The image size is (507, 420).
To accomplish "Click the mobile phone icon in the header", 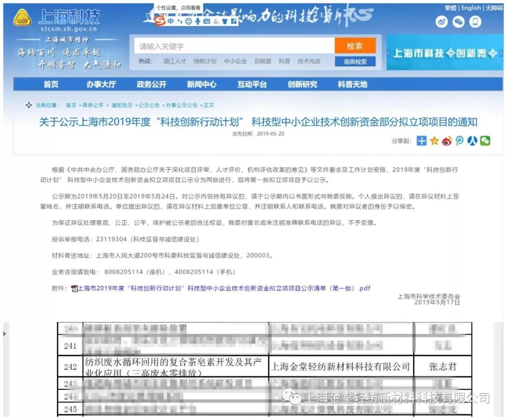I will (x=475, y=22).
